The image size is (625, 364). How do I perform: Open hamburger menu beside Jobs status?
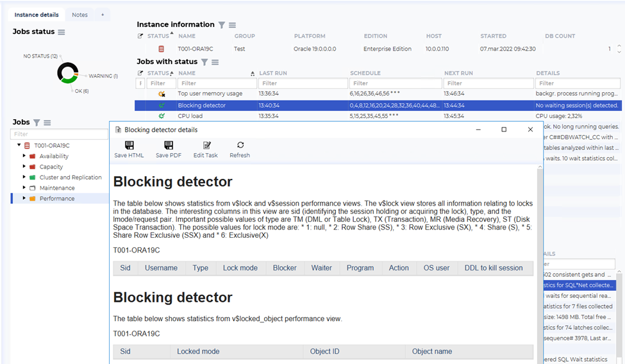[62, 32]
